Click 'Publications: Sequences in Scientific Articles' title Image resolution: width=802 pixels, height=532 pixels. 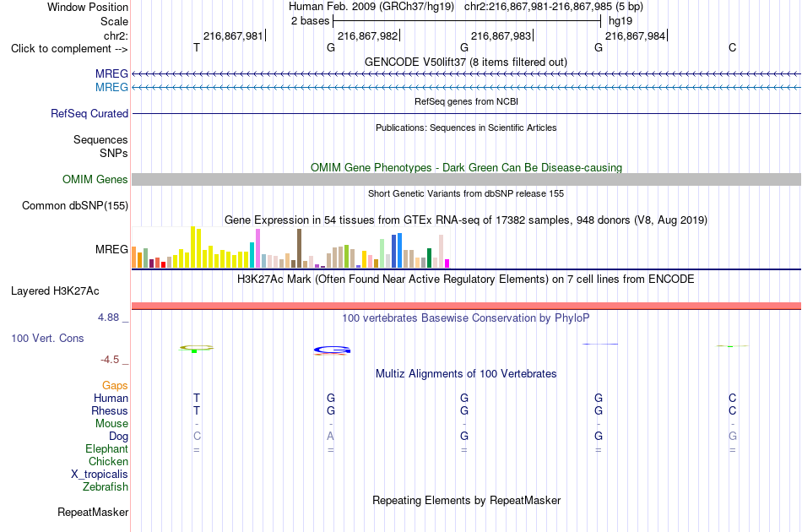(x=466, y=128)
